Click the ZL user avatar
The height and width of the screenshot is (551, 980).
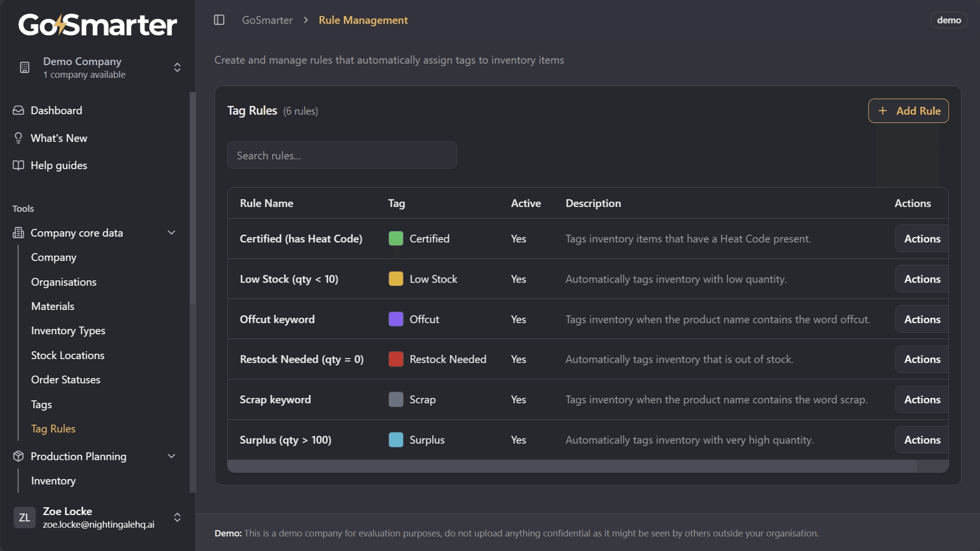[x=24, y=517]
